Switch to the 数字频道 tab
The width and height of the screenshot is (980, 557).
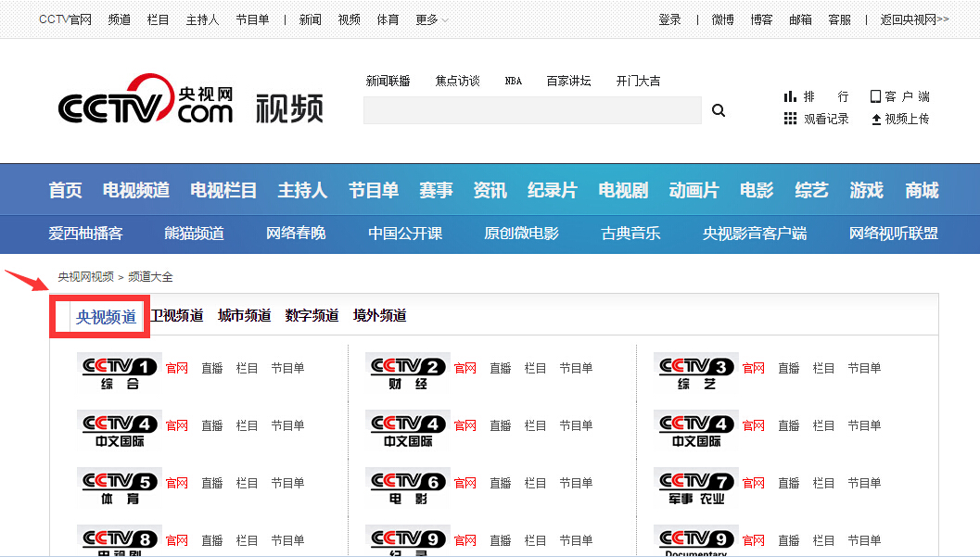tap(312, 315)
